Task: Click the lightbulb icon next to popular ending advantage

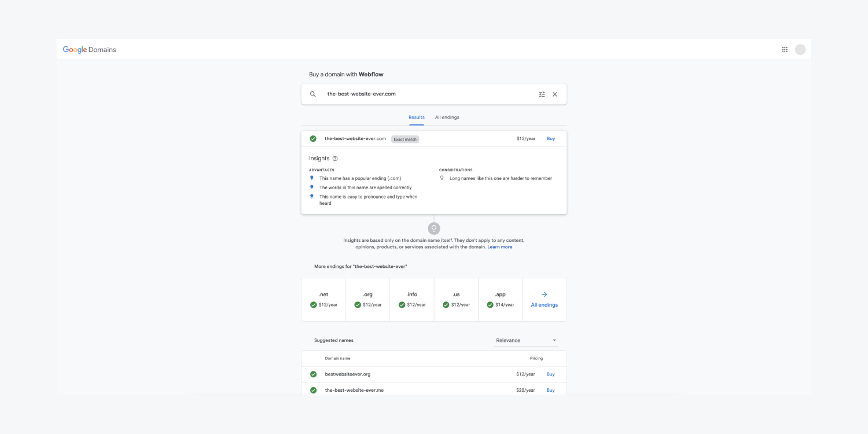Action: pyautogui.click(x=312, y=178)
